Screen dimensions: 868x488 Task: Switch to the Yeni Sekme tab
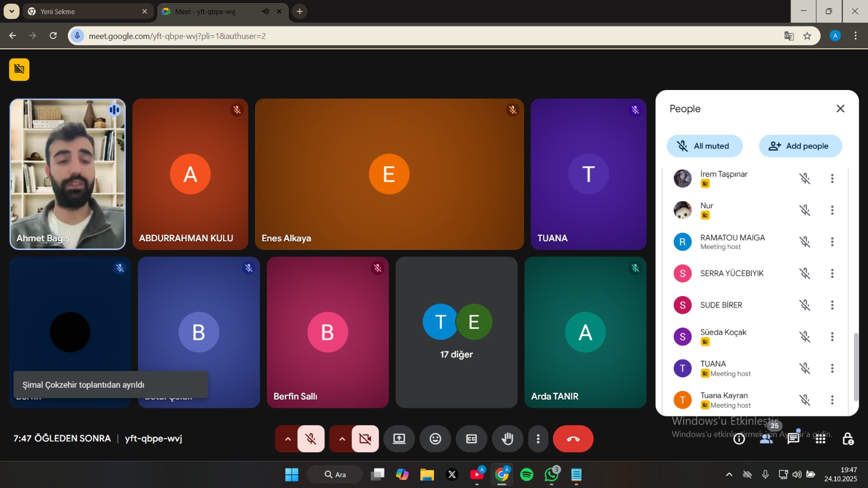87,11
